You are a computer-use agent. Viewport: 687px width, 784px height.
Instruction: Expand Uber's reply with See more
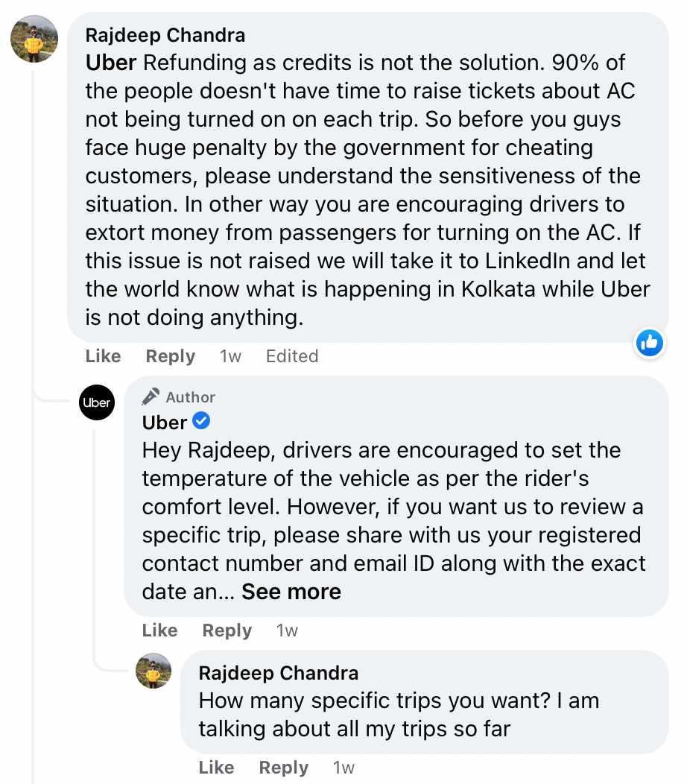click(x=291, y=592)
